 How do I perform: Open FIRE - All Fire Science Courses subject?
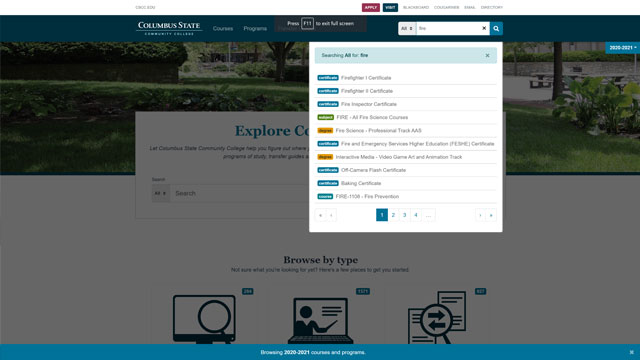[372, 117]
